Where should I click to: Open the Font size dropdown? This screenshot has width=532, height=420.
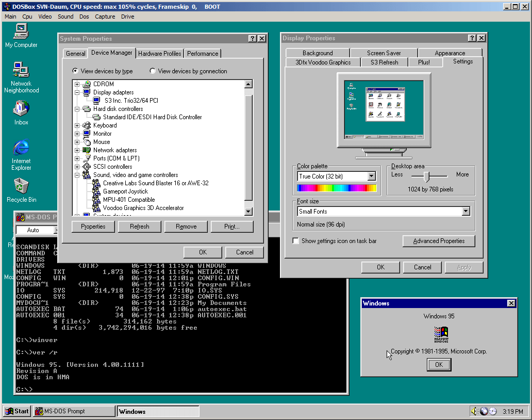click(466, 211)
